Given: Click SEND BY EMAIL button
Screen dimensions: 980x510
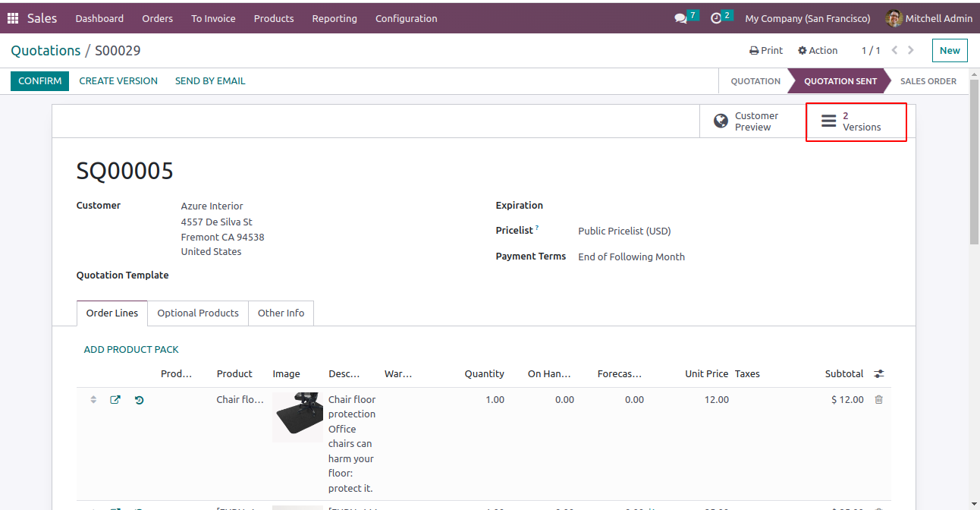Looking at the screenshot, I should [x=210, y=81].
